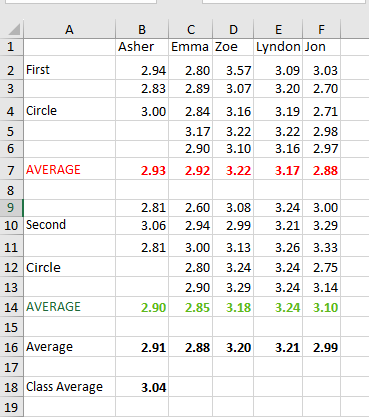Image resolution: width=369 pixels, height=417 pixels.
Task: Click Zoe's value 3.13
Action: [233, 246]
